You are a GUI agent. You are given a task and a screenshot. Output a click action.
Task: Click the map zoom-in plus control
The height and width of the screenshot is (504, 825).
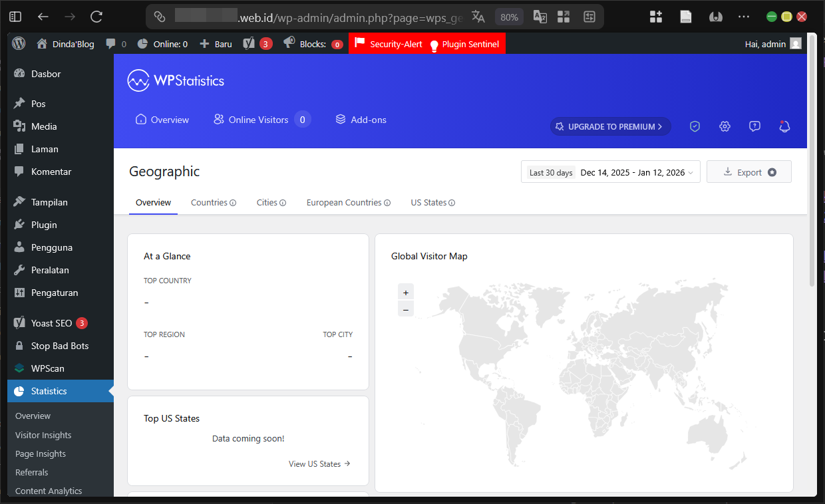[x=406, y=291]
